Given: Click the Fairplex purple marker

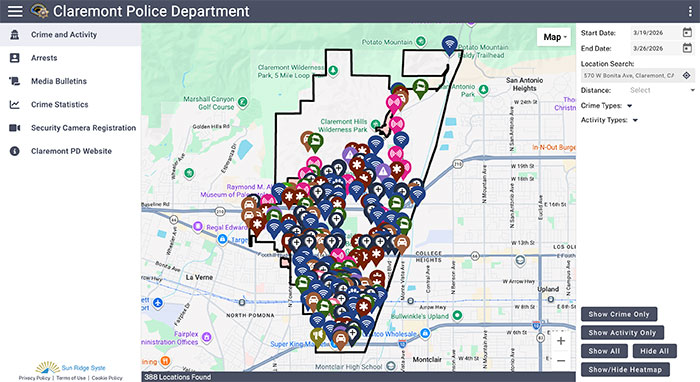Looking at the screenshot, I should 206,337.
